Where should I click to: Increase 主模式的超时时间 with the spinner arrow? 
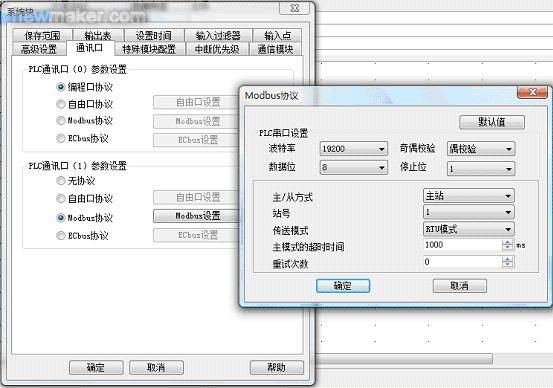click(508, 242)
